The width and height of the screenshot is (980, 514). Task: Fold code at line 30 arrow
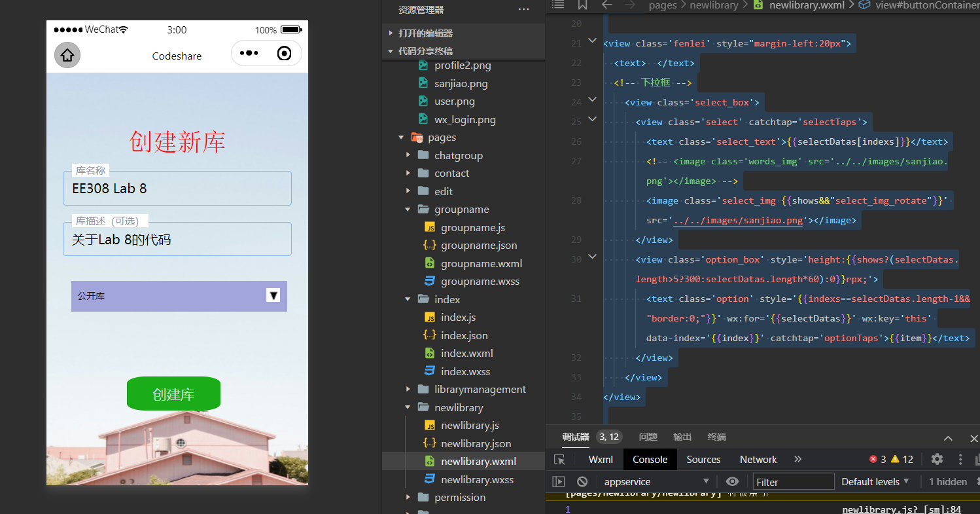coord(593,257)
